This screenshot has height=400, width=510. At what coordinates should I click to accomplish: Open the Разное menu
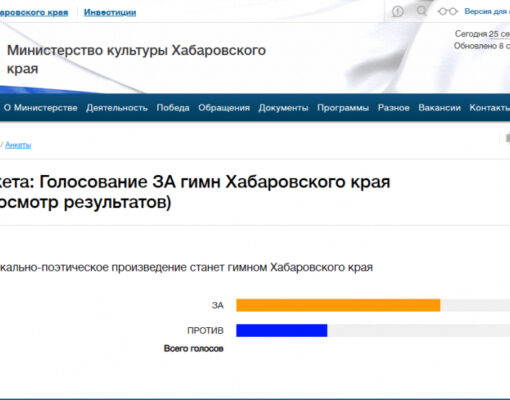(x=394, y=108)
